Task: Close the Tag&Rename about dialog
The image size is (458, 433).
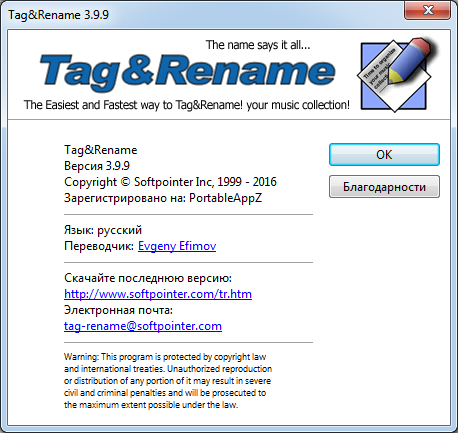Action: coord(428,10)
